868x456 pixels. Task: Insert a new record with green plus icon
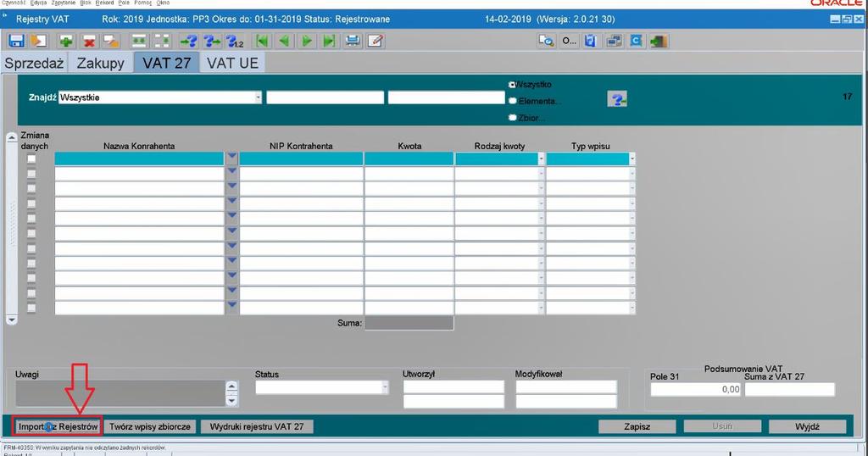(x=66, y=41)
